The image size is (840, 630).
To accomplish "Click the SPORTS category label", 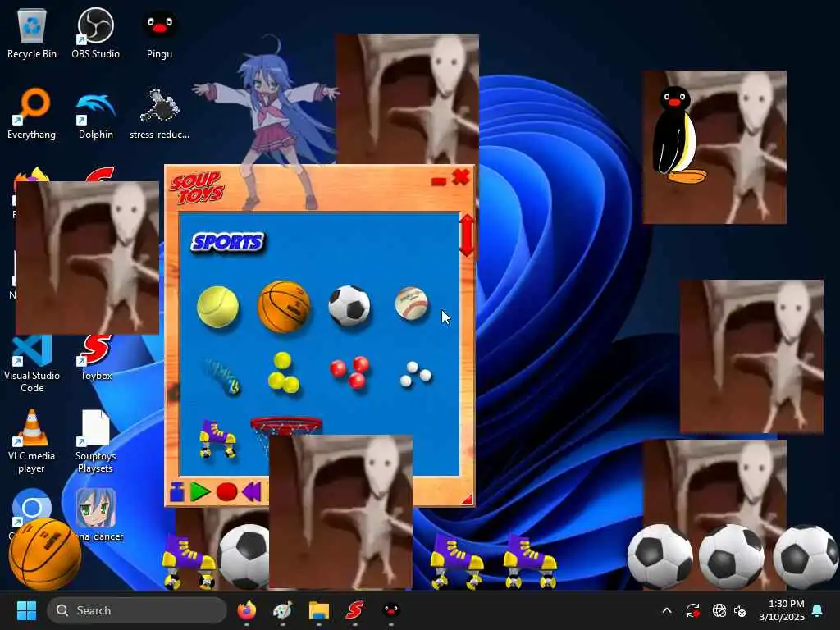I will 228,242.
